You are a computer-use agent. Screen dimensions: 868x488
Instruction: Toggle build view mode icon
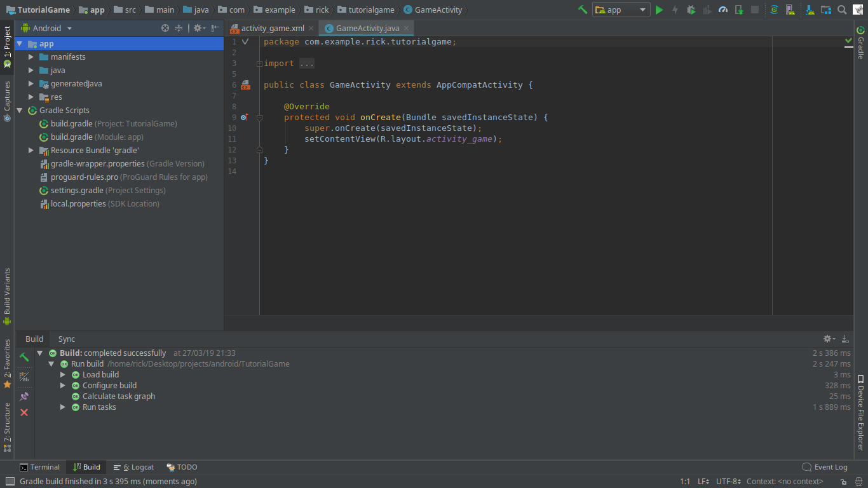coord(24,377)
